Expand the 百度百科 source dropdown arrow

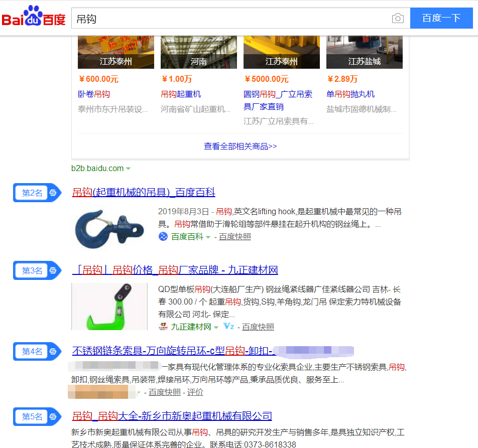(x=208, y=237)
